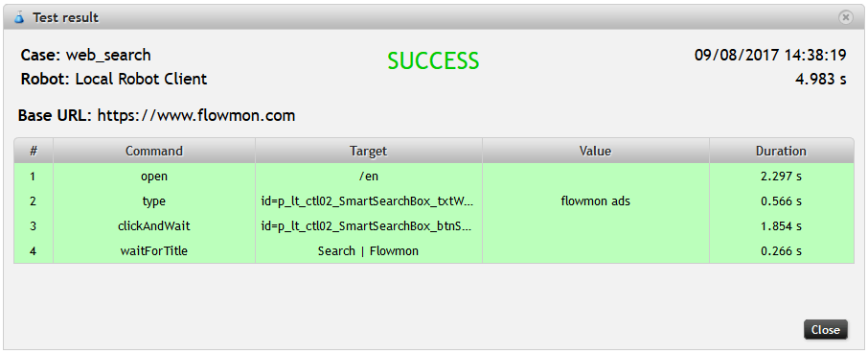Select the clickAndWait command row
The image size is (868, 354).
click(433, 226)
